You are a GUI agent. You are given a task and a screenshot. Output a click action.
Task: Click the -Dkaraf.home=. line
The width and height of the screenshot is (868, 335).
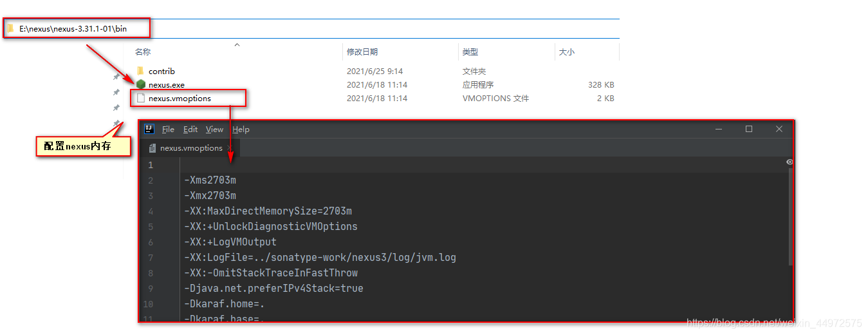[224, 304]
